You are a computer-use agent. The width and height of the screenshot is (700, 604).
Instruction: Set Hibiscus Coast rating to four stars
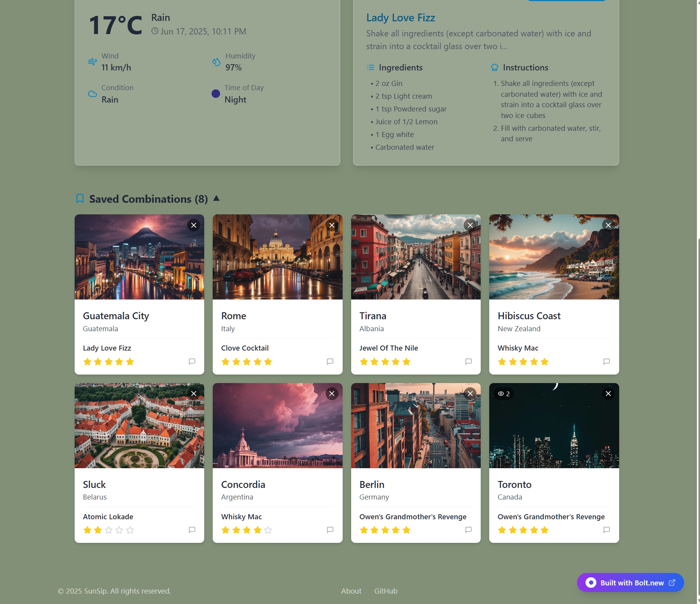click(534, 362)
